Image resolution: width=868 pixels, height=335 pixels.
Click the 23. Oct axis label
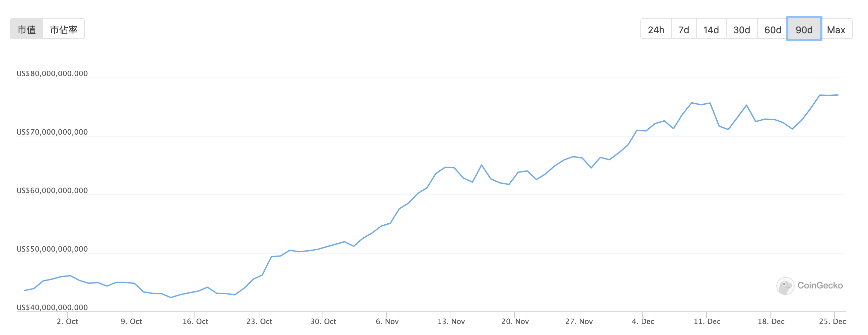[x=259, y=321]
